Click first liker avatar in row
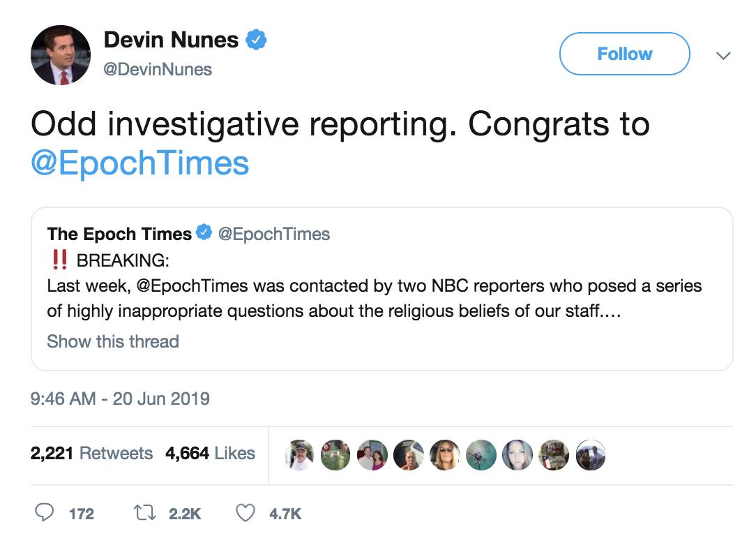 coord(300,455)
